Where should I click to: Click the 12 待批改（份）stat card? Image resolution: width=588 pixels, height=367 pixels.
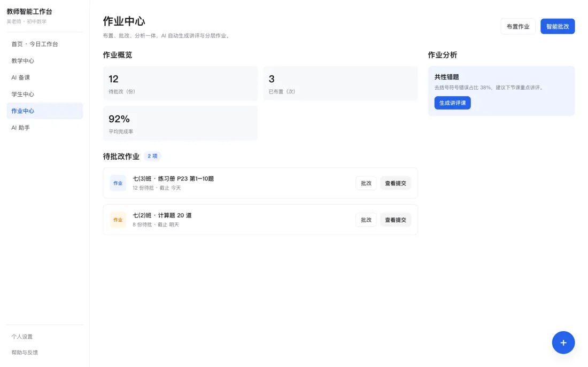[x=180, y=83]
